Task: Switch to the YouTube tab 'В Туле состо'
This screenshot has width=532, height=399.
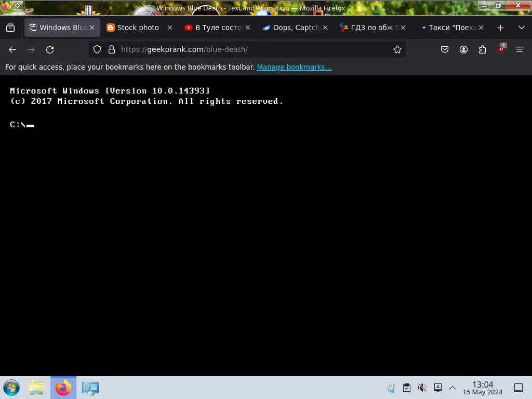Action: (x=218, y=28)
